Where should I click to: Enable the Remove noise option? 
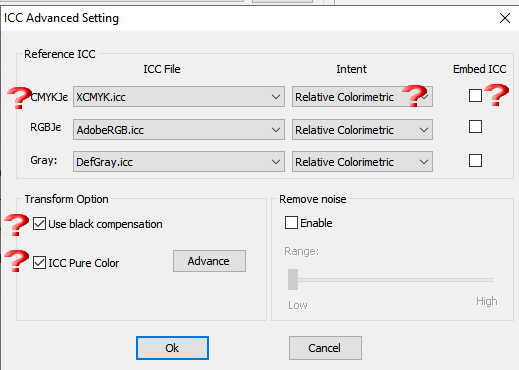tap(291, 223)
